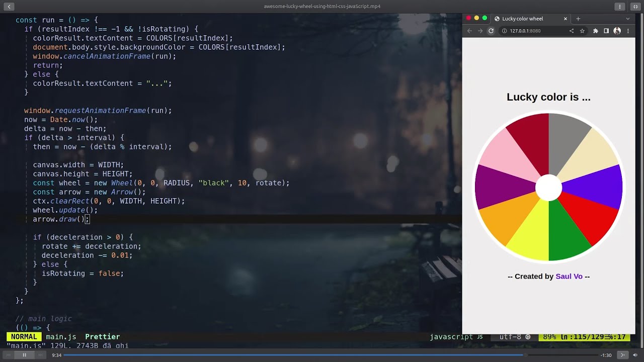Viewport: 644px width, 362px height.
Task: Click the NORMAL mode indicator in statusline
Action: click(x=24, y=337)
